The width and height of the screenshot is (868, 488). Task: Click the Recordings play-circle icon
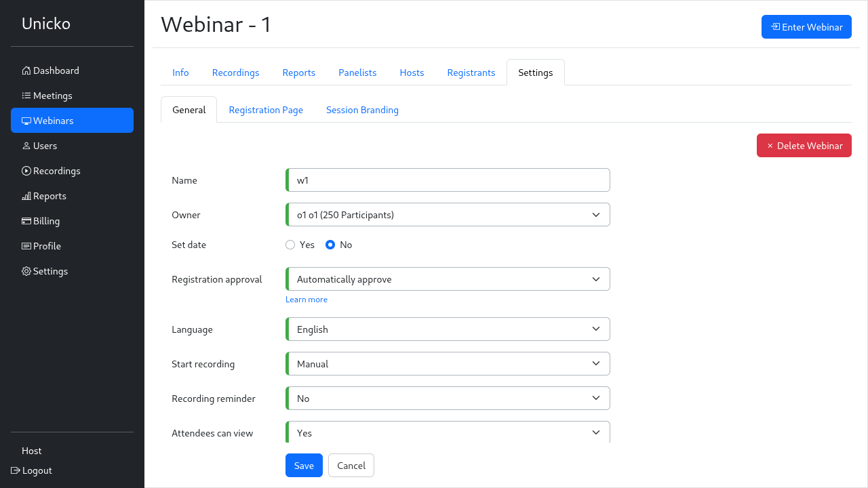(26, 171)
